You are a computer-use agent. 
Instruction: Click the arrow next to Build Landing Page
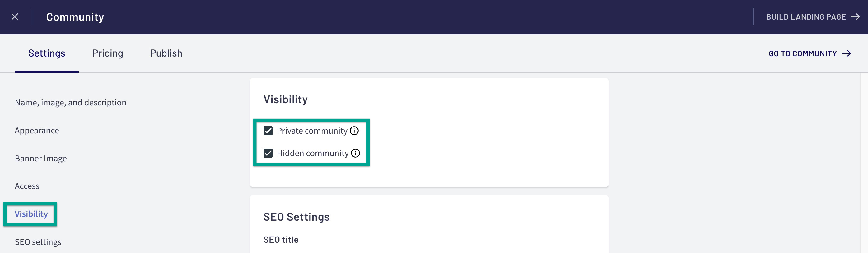pos(855,17)
